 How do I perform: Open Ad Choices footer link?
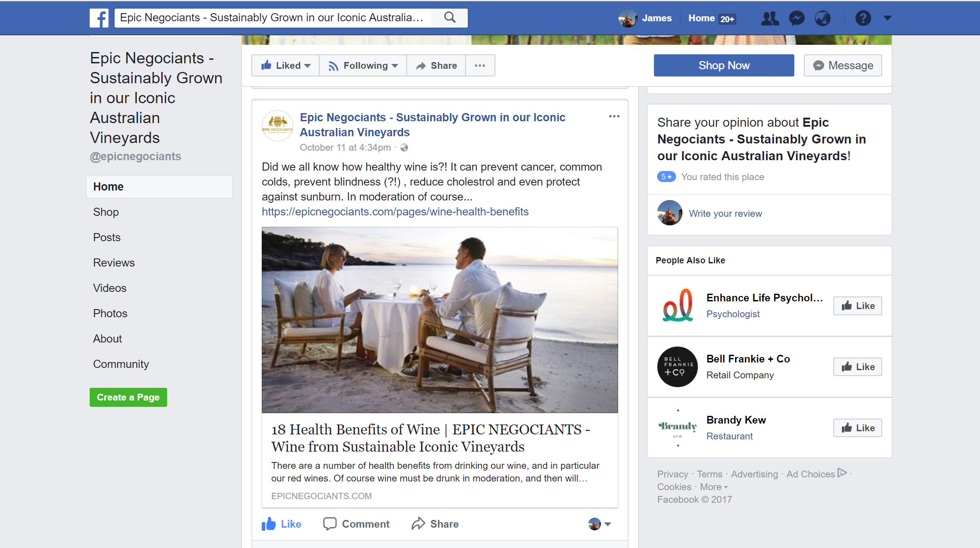[x=817, y=474]
